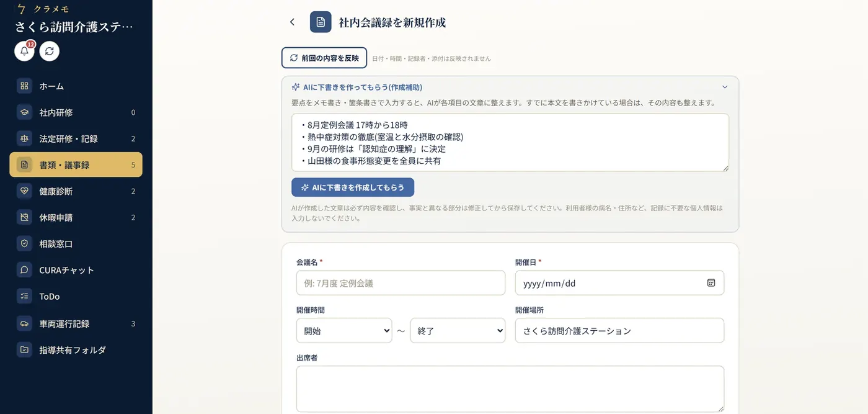Click the CURAチャット speech bubble icon
The height and width of the screenshot is (414, 868).
click(x=24, y=270)
